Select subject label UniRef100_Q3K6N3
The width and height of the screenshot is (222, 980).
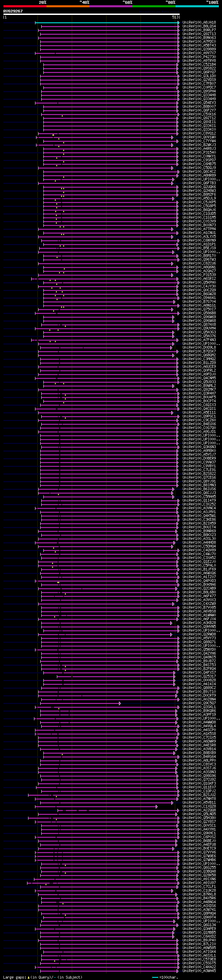pyautogui.click(x=199, y=447)
